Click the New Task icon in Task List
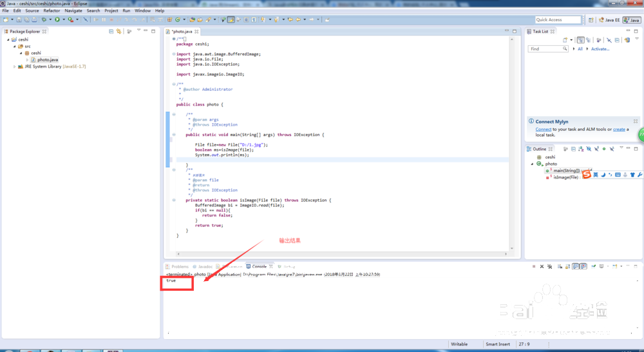Viewport: 644px width, 352px height. tap(565, 40)
